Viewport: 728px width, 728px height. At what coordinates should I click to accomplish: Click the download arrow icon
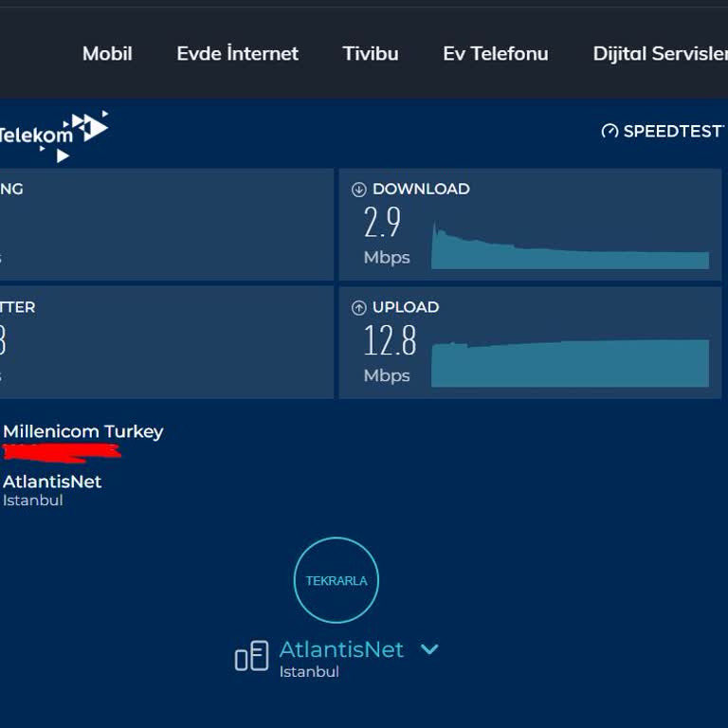(x=359, y=190)
